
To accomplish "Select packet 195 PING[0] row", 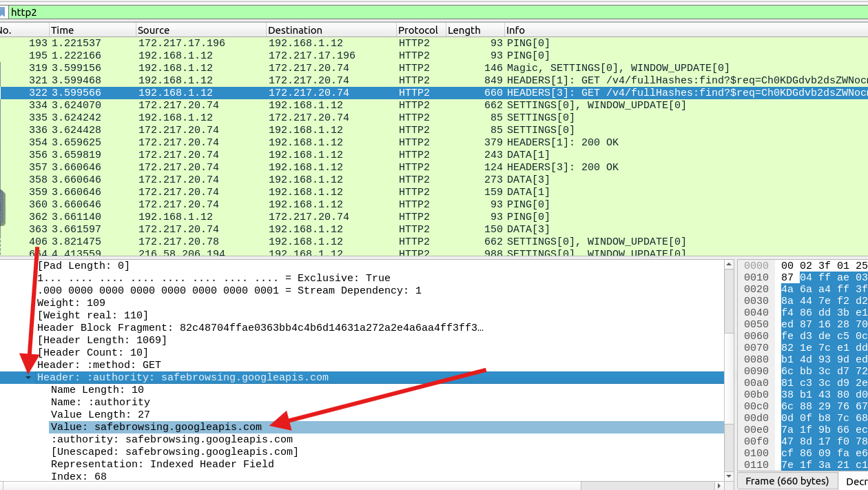I will (434, 56).
